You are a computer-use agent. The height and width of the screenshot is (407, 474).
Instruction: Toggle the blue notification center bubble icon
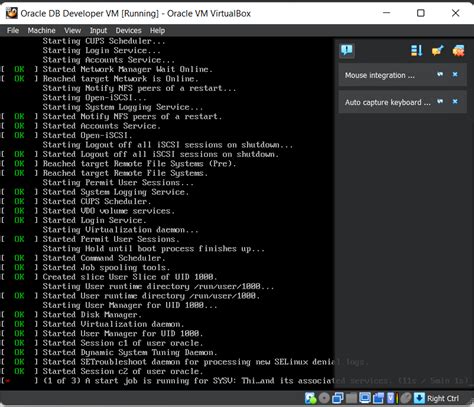(347, 50)
